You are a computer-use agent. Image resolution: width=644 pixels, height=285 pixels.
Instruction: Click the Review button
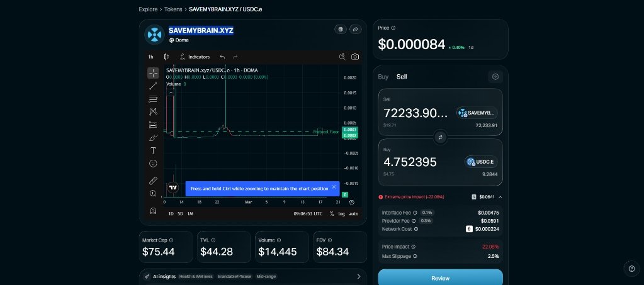point(440,277)
